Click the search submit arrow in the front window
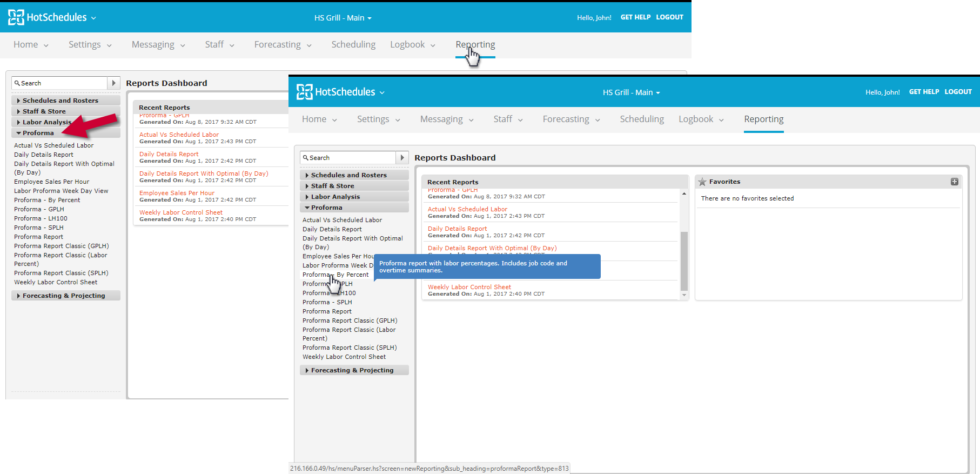 pyautogui.click(x=402, y=157)
